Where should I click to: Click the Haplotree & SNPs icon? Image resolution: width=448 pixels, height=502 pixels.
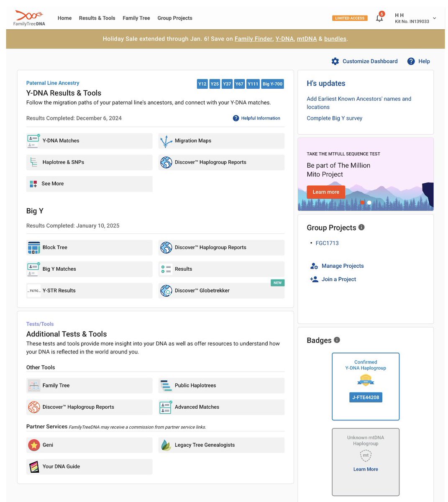[x=33, y=162]
